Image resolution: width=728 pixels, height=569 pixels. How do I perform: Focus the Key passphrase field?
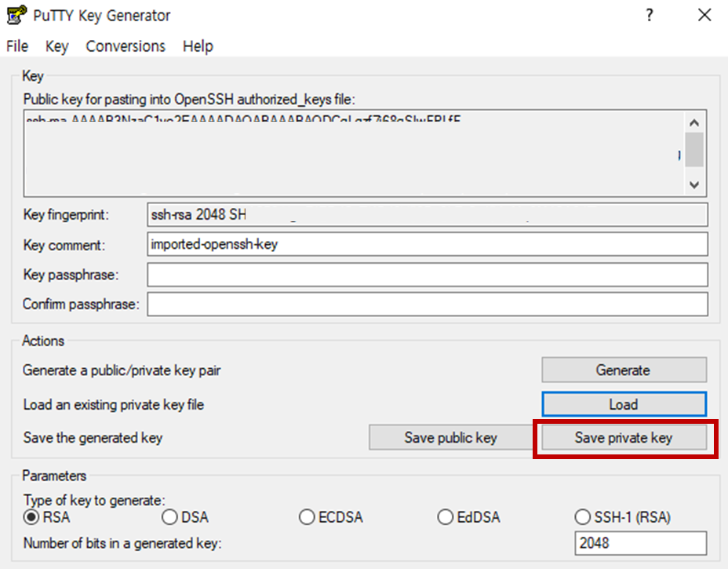point(427,275)
